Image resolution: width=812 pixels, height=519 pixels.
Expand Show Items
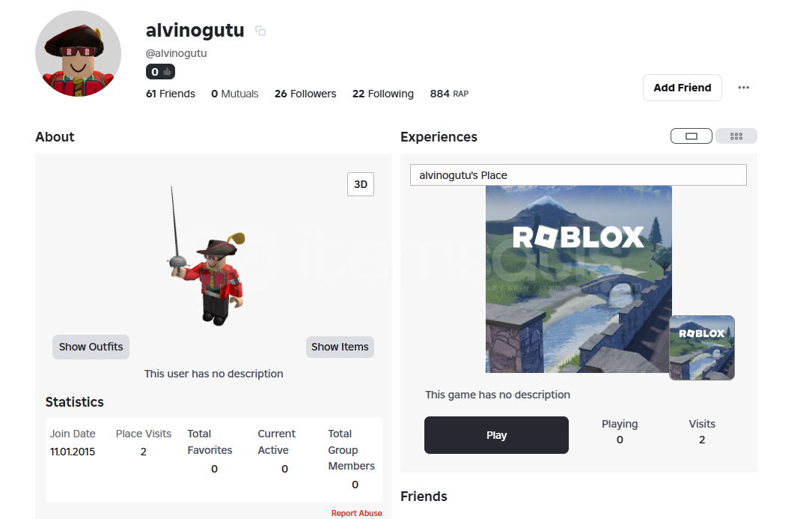tap(340, 347)
